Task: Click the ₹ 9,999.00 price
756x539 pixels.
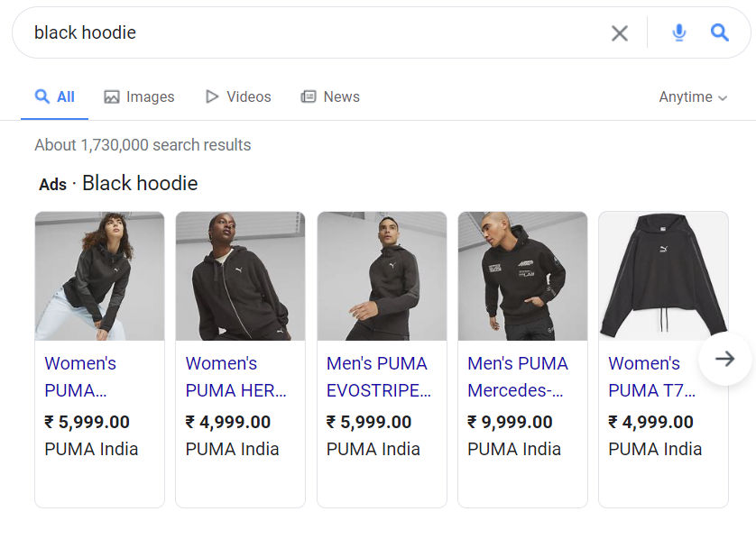Action: 510,423
